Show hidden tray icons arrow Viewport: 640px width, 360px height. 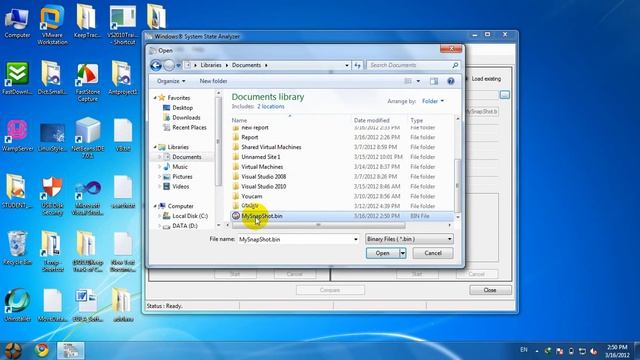537,351
